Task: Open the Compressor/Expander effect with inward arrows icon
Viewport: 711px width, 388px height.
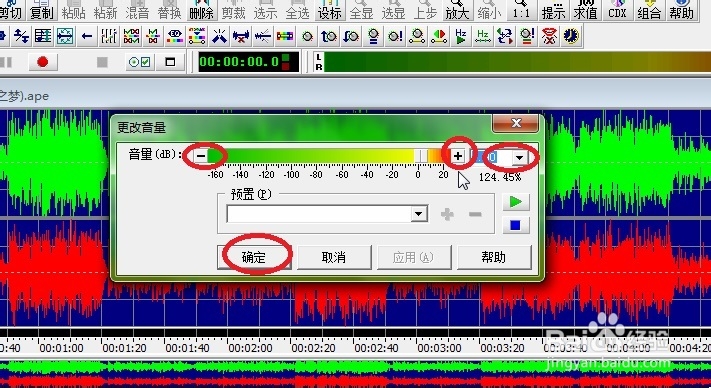Action: click(x=66, y=36)
